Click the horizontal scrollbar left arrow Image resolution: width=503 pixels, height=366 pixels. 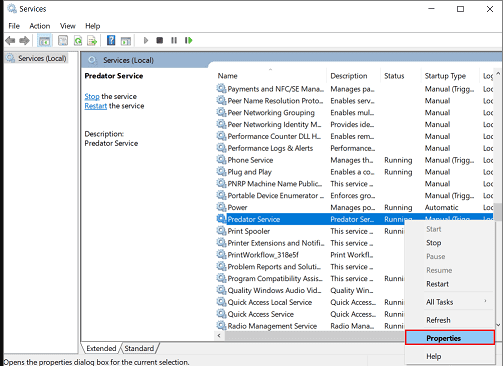tap(219, 335)
